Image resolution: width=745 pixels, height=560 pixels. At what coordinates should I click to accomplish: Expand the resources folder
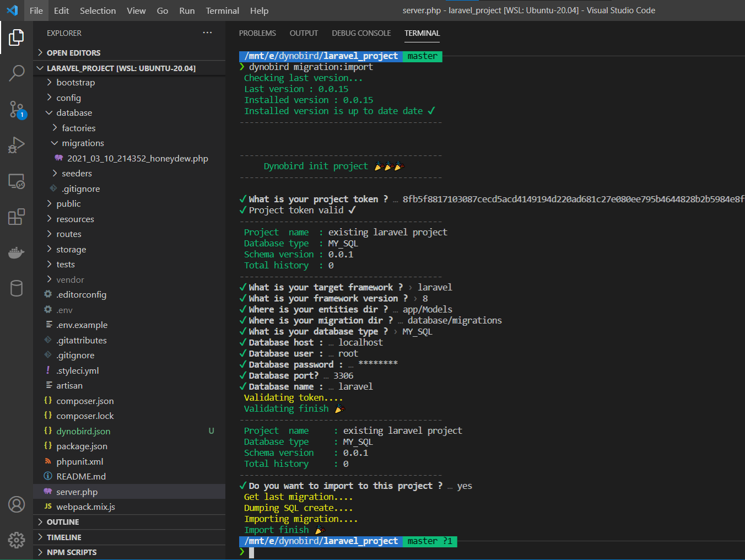129,219
